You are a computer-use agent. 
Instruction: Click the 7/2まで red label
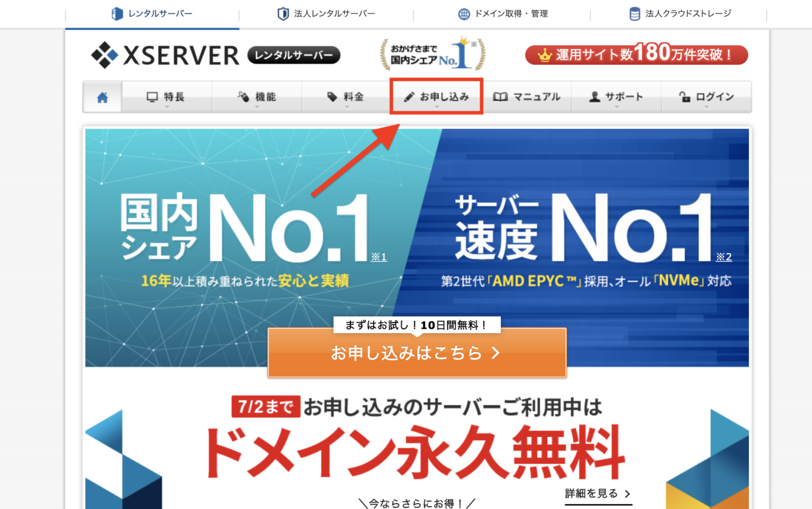coord(266,407)
